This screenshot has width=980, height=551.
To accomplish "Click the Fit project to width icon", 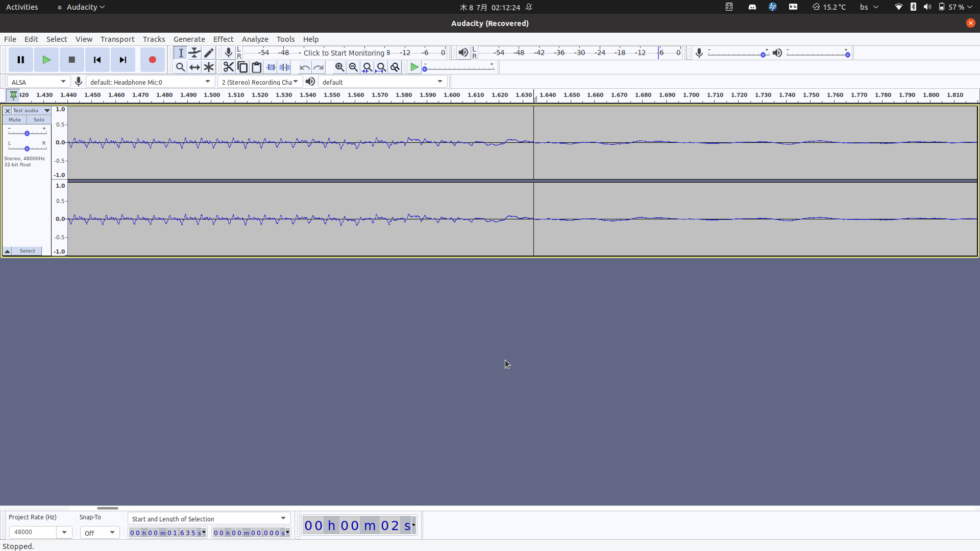I will 381,67.
